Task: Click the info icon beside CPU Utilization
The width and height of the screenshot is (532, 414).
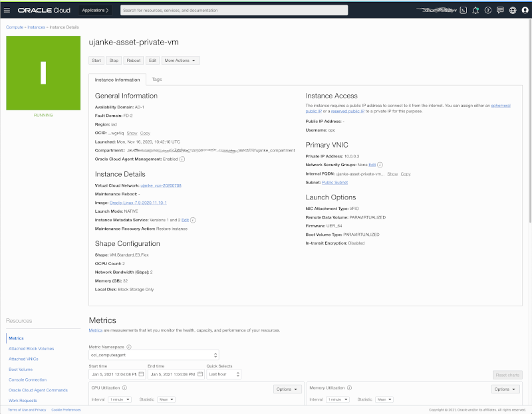Action: tap(124, 387)
